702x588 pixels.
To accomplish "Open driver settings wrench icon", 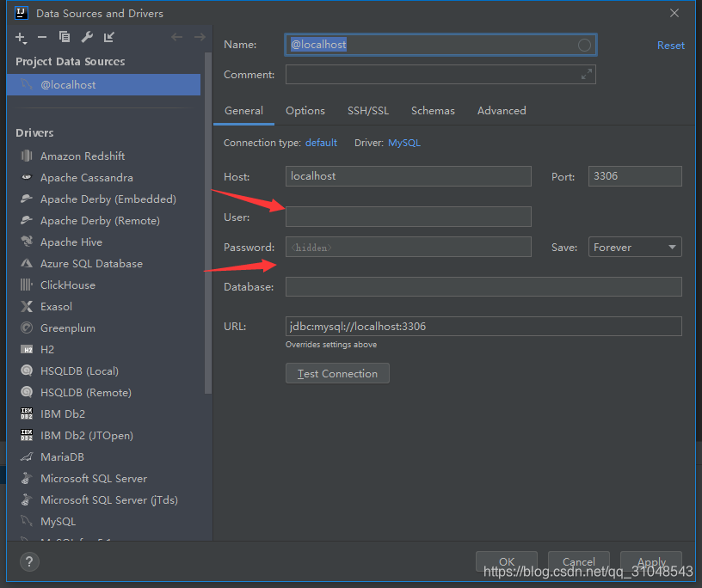I will 87,37.
